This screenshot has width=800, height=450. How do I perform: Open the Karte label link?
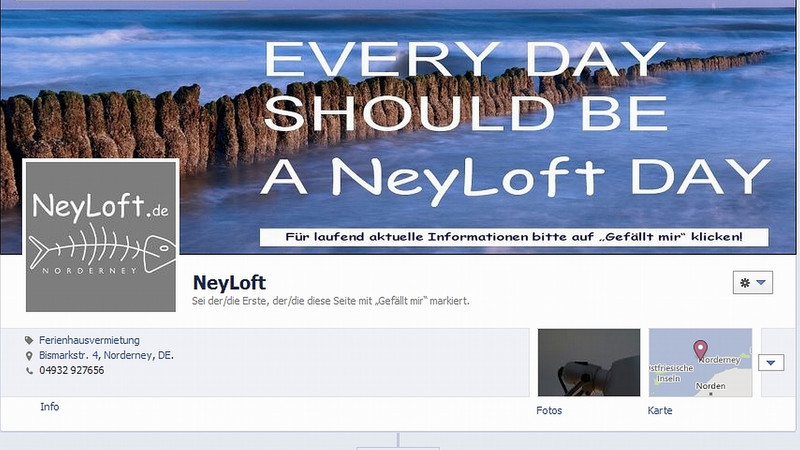(660, 410)
